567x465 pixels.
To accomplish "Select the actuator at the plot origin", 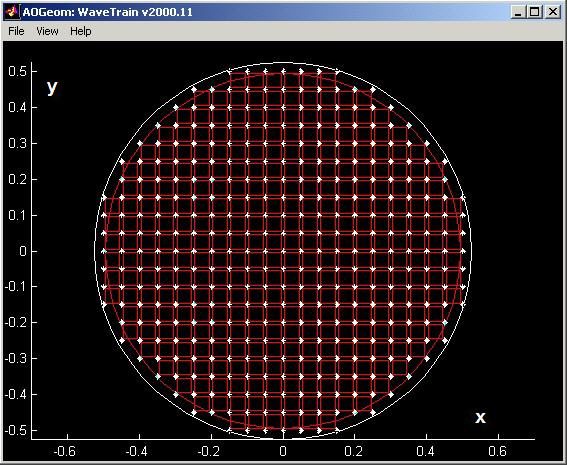I will coord(283,251).
